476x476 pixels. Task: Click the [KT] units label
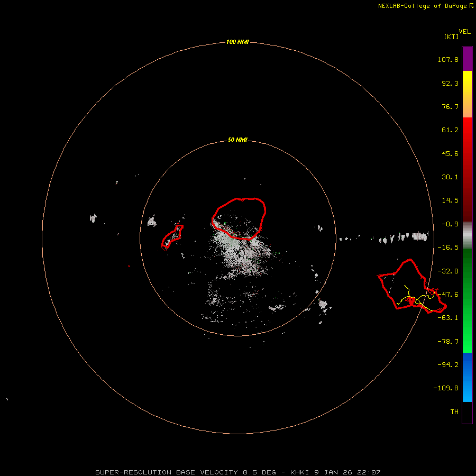[x=451, y=36]
